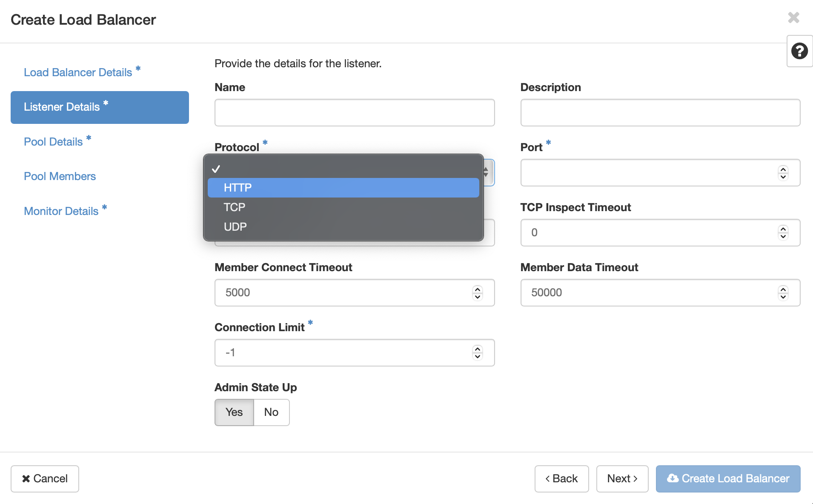Choose TCP from the Protocol list
Screen dimensions: 813x504
(x=343, y=207)
